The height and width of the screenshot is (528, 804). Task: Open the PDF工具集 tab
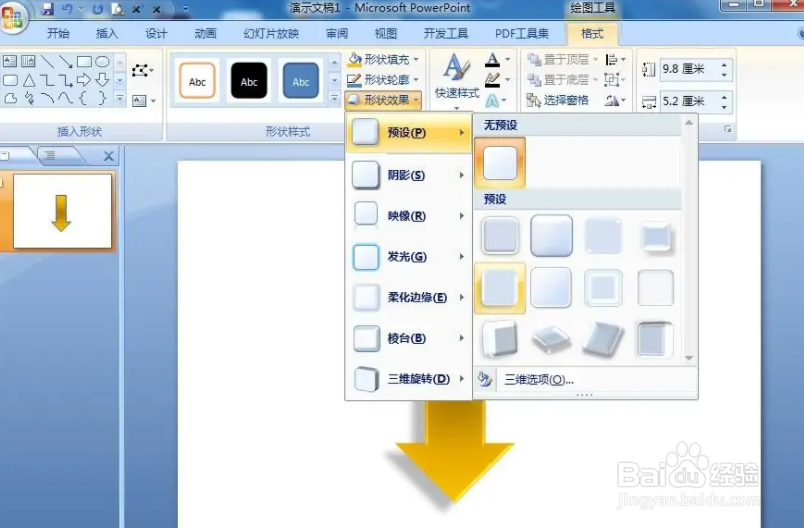[521, 34]
